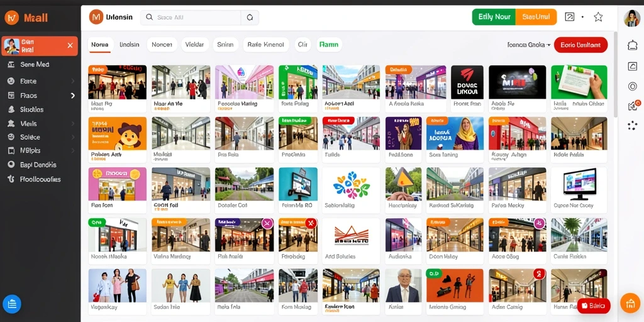The height and width of the screenshot is (322, 644).
Task: Click the pink X badge on Rah Anatir card
Action: coord(267,223)
